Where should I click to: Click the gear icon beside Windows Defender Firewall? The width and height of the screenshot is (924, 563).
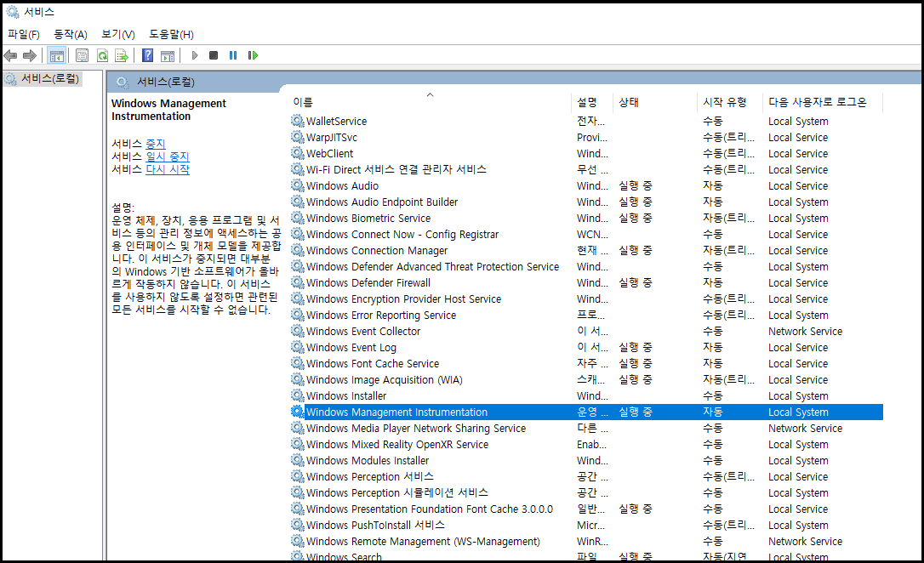tap(298, 282)
